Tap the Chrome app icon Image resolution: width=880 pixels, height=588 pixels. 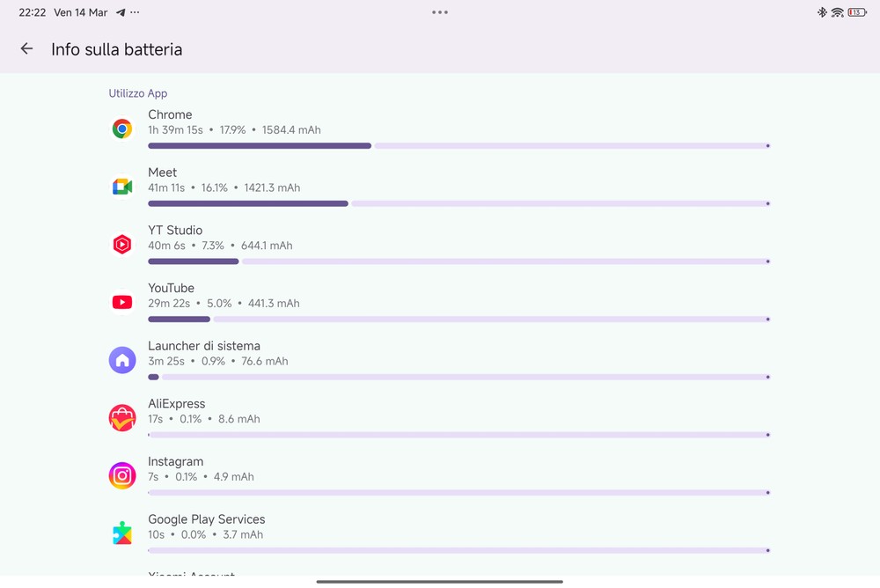tap(122, 129)
